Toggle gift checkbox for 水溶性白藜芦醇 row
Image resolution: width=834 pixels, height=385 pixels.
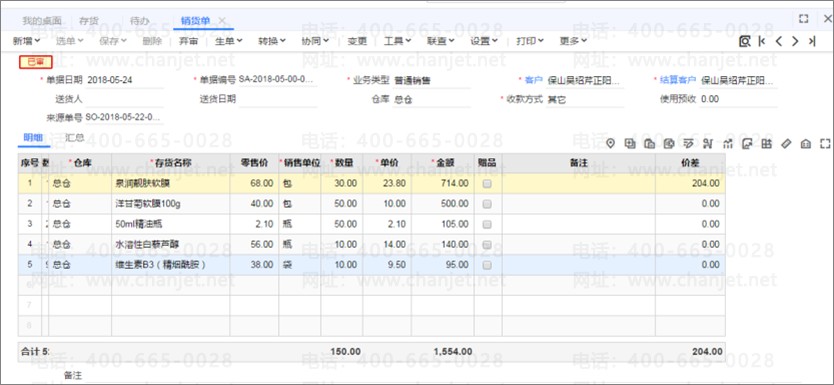tap(487, 245)
